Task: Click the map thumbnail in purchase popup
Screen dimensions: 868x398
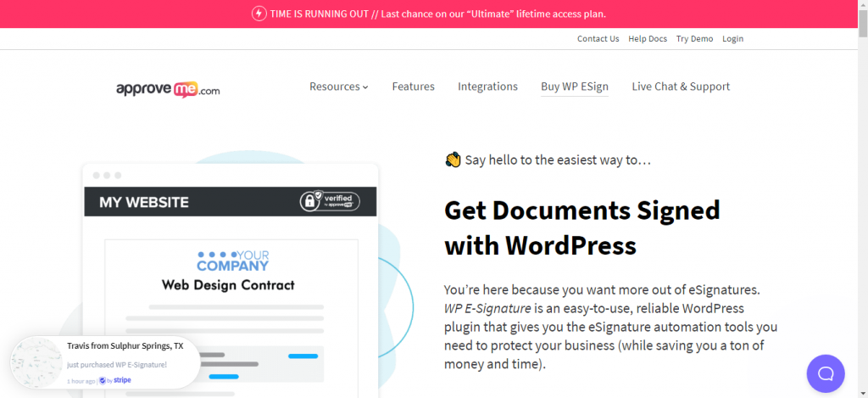Action: click(37, 362)
